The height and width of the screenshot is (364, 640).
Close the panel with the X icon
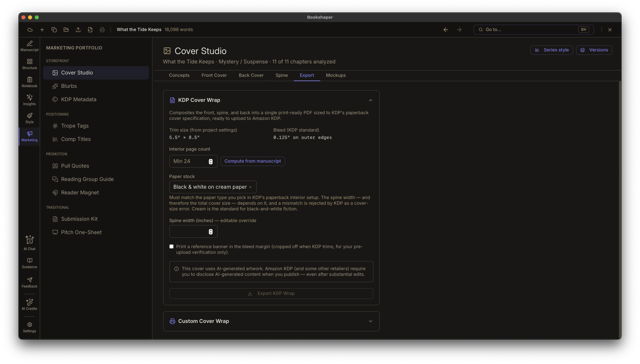click(610, 30)
